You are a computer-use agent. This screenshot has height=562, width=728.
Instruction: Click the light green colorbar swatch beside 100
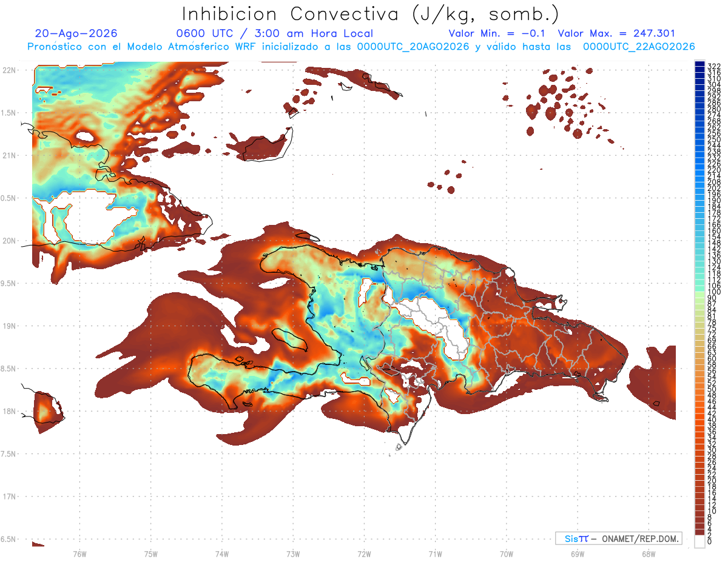(x=699, y=295)
